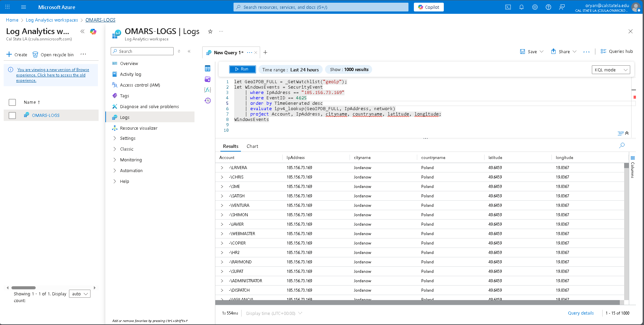
Task: Click the Copilot button in header
Action: click(429, 7)
